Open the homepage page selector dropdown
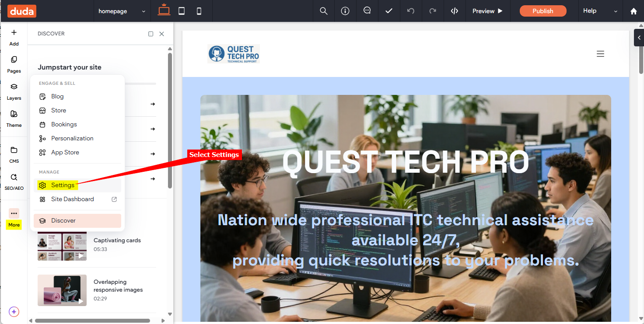 tap(122, 11)
